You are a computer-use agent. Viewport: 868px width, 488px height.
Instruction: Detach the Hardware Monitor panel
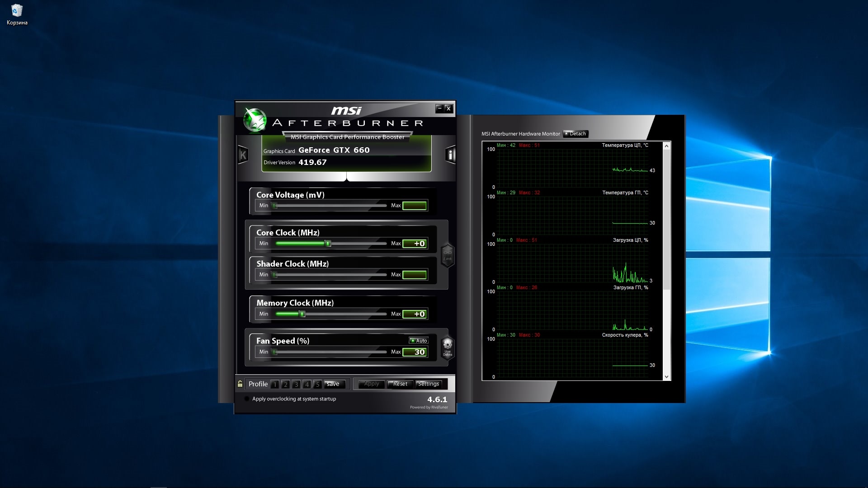575,134
